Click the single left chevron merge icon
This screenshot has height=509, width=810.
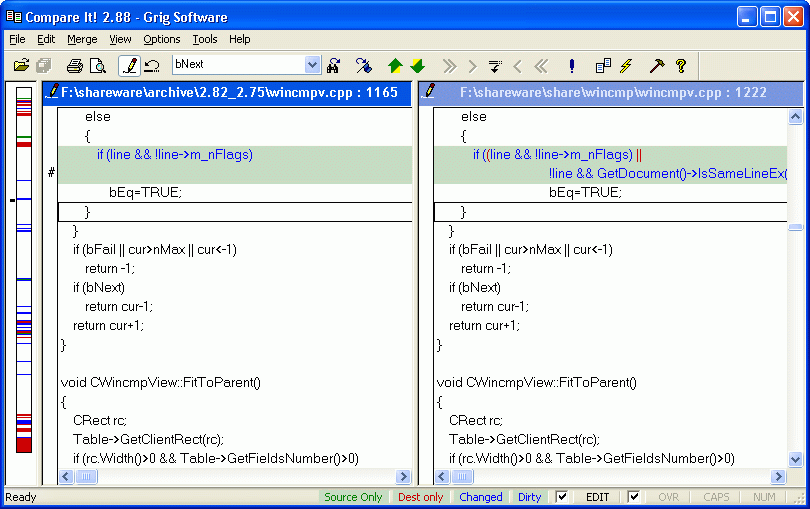tap(518, 66)
